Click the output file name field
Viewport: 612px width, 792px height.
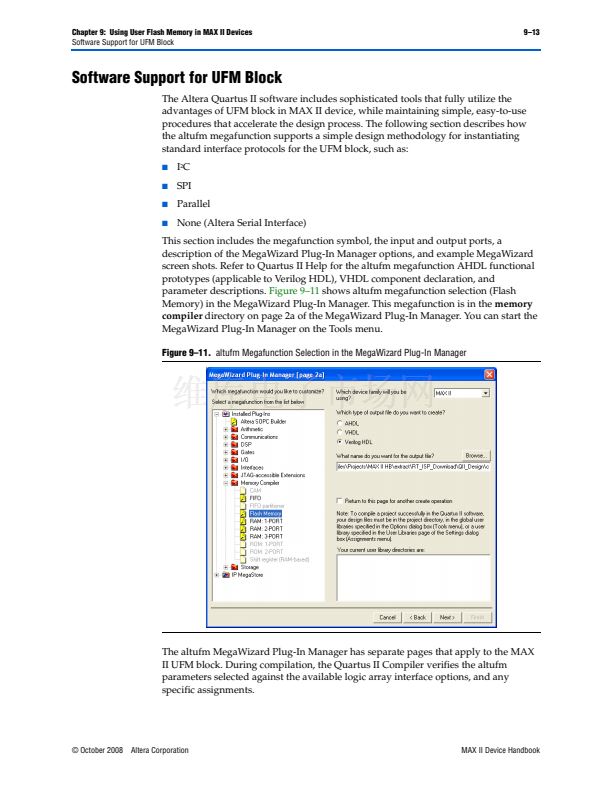(x=413, y=465)
